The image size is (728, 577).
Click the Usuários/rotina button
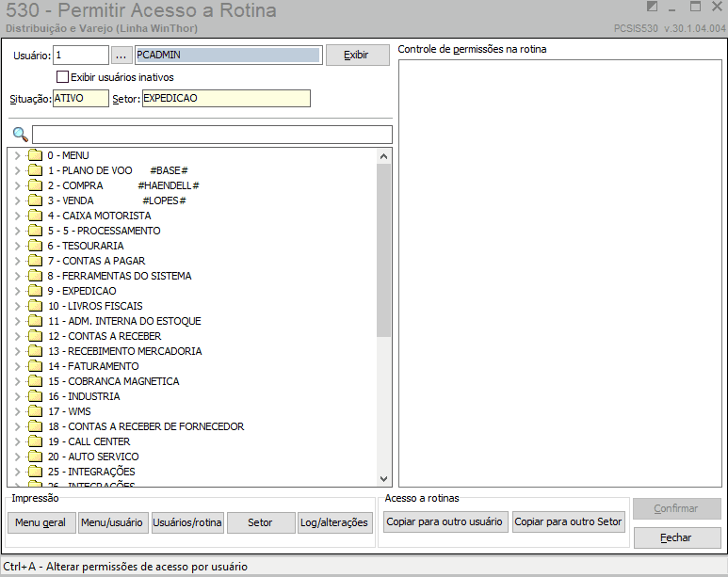(x=187, y=522)
